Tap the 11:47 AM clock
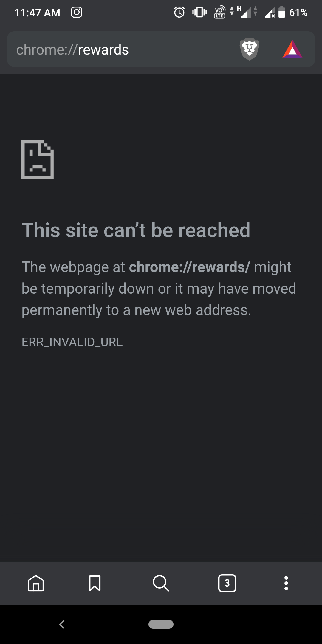This screenshot has width=322, height=644. pos(37,13)
